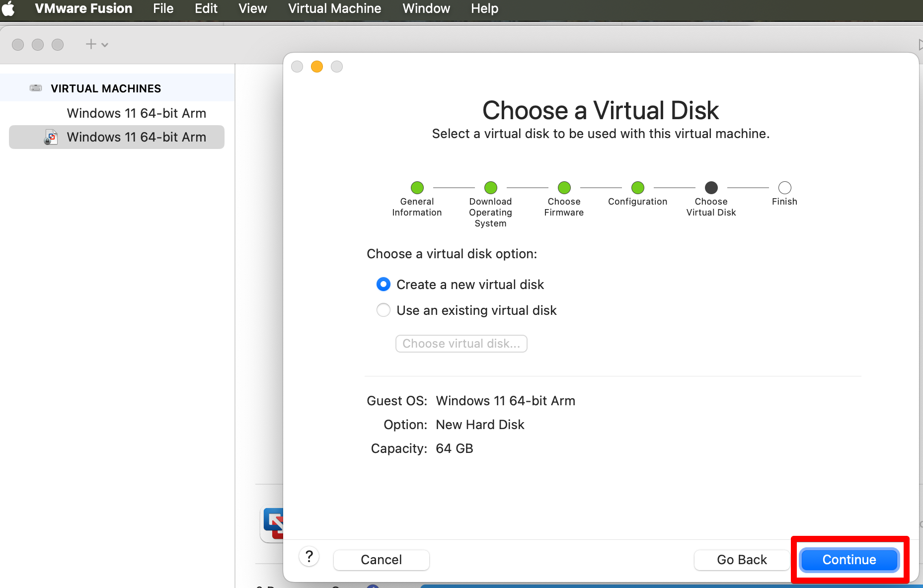Screen dimensions: 923x588
Task: Open the VMware Fusion menu
Action: [x=83, y=8]
